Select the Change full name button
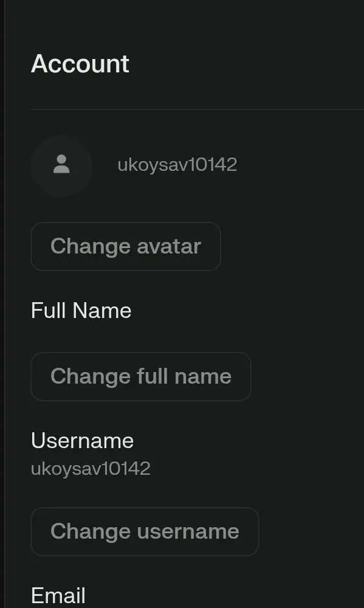364x608 pixels. [141, 376]
